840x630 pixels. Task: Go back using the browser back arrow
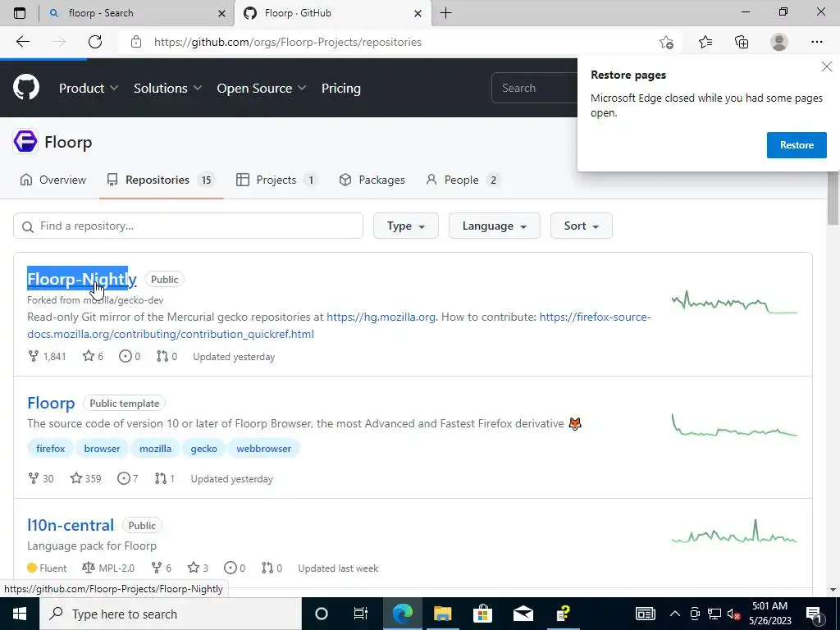(x=22, y=42)
